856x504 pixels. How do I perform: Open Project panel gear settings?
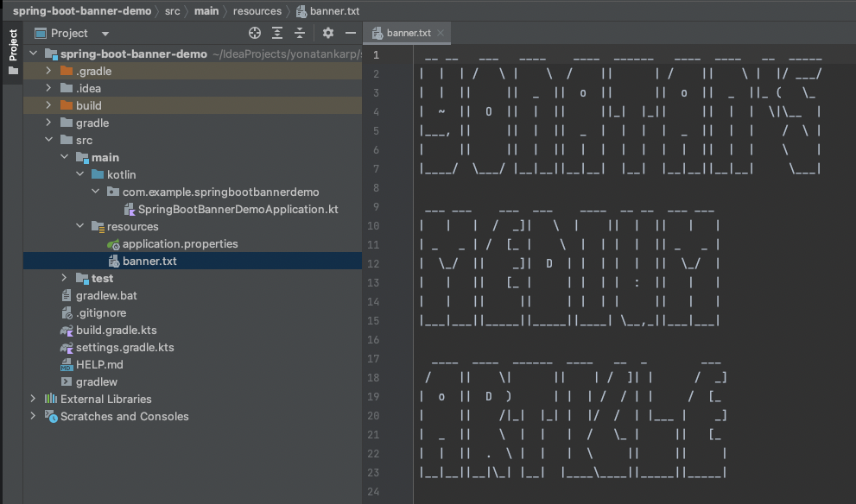[x=328, y=33]
